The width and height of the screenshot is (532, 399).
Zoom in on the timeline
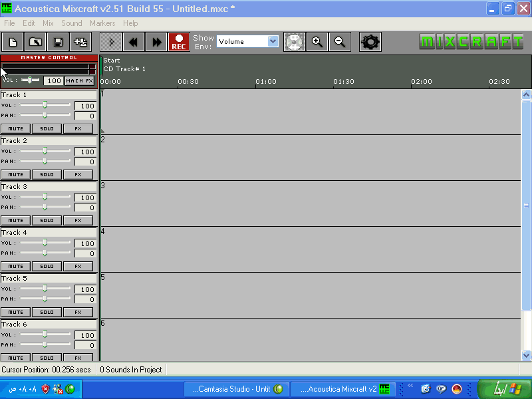317,42
